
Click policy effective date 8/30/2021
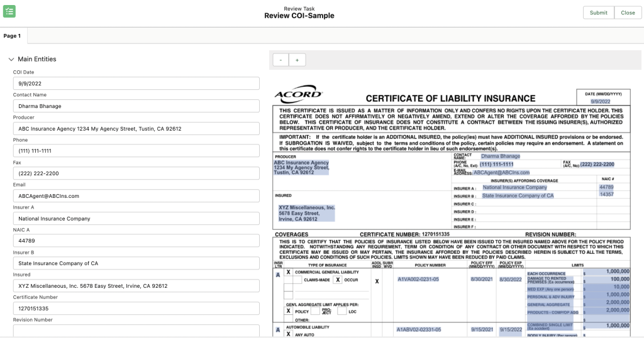(482, 280)
